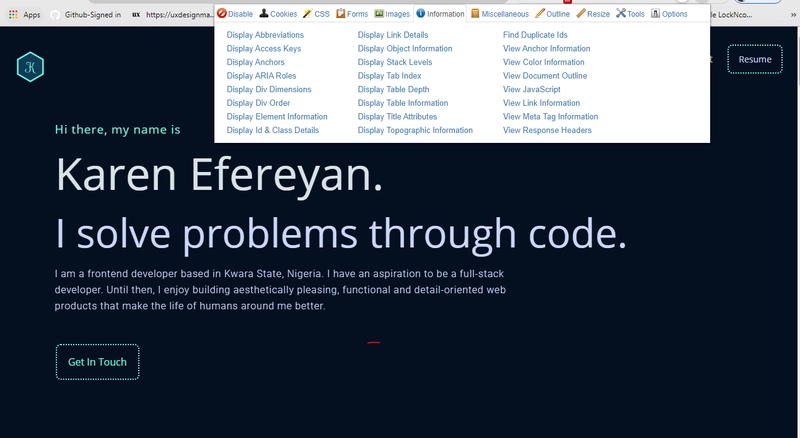Viewport: 800px width, 438px height.
Task: Open the Resize menu in the toolbar
Action: coord(593,14)
